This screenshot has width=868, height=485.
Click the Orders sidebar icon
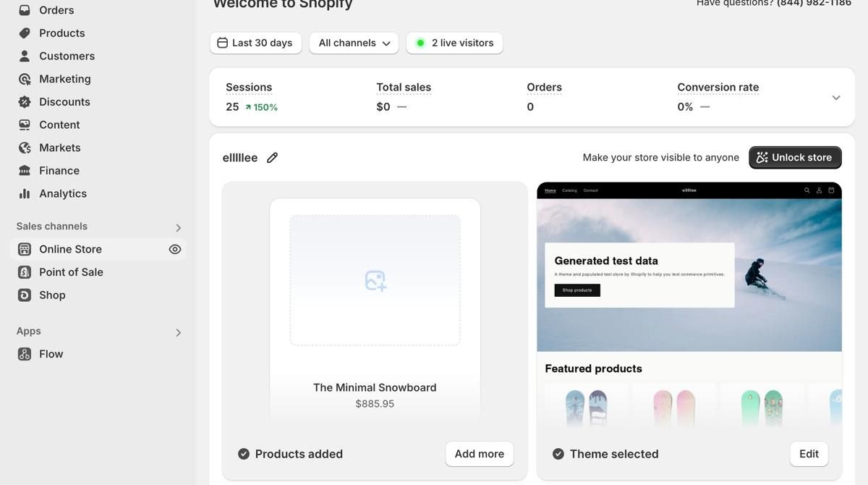pyautogui.click(x=25, y=10)
